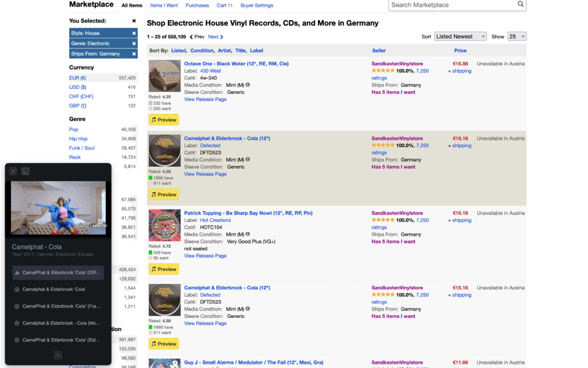The image size is (588, 368).
Task: Sort listings by Artist
Action: (225, 51)
